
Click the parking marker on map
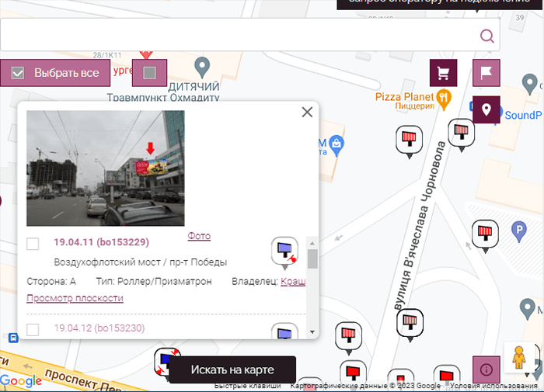tap(518, 229)
